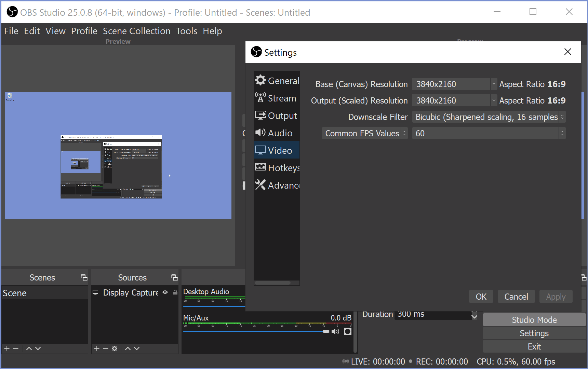Click the Apply button in Settings
The height and width of the screenshot is (369, 588).
pos(556,297)
